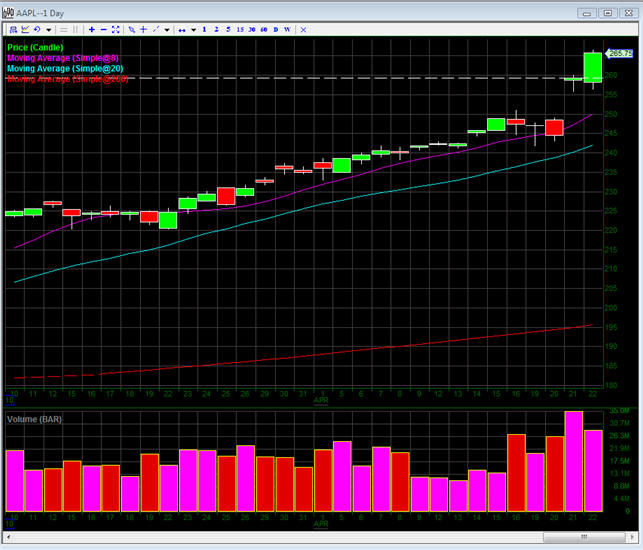Select the trendline drawing tool
Image resolution: width=643 pixels, height=550 pixels.
point(156,30)
